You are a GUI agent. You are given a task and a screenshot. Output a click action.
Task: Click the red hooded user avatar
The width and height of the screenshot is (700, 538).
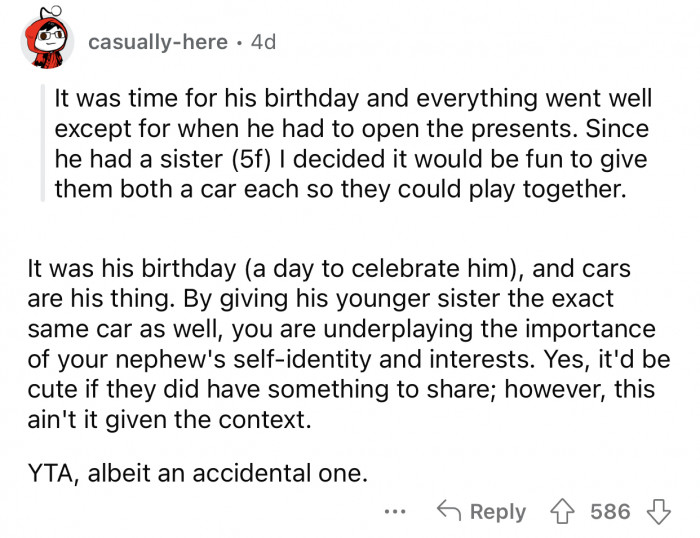click(x=46, y=43)
